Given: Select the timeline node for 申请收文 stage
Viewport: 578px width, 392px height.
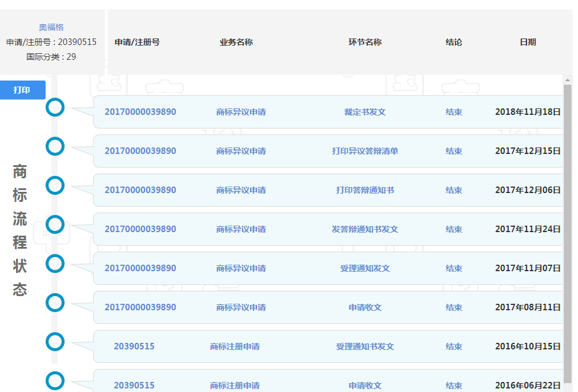Looking at the screenshot, I should click(54, 303).
